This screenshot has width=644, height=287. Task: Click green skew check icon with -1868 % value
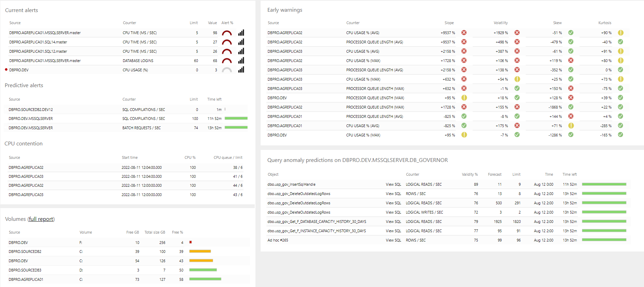click(571, 107)
